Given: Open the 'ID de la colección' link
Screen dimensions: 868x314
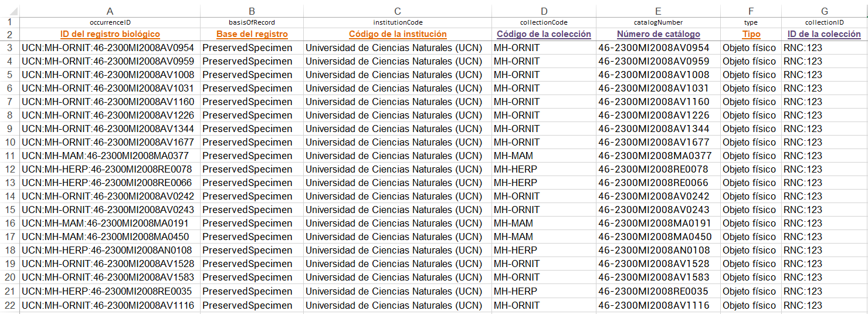Looking at the screenshot, I should [825, 34].
